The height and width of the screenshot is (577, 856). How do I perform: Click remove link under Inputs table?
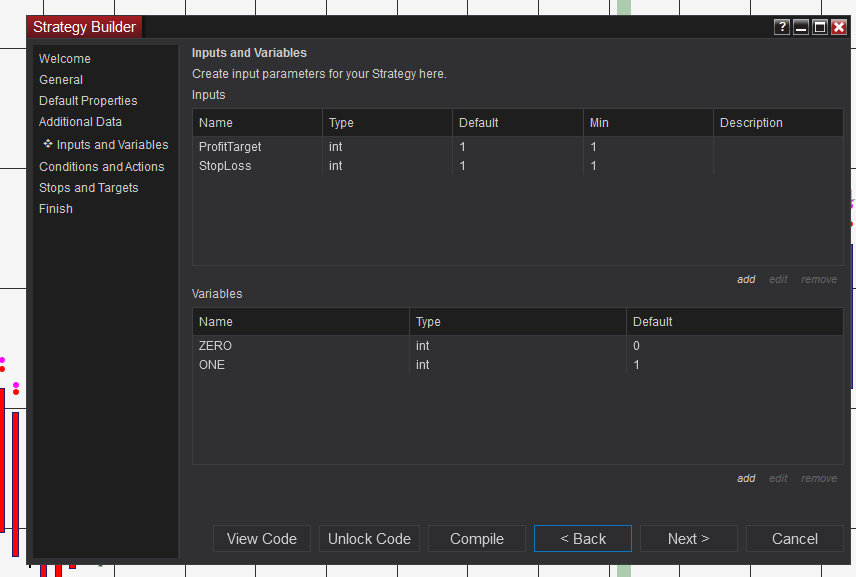point(819,279)
